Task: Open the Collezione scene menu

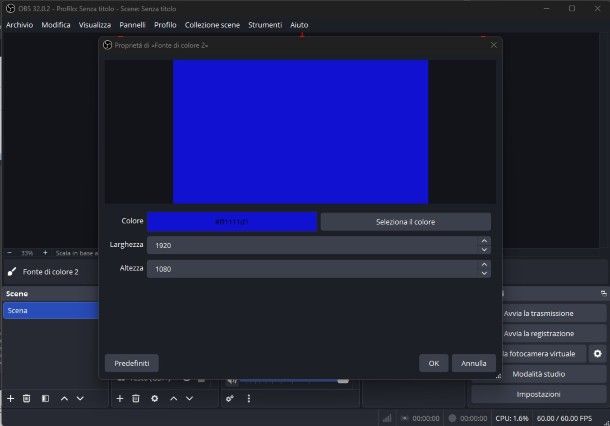Action: point(212,24)
